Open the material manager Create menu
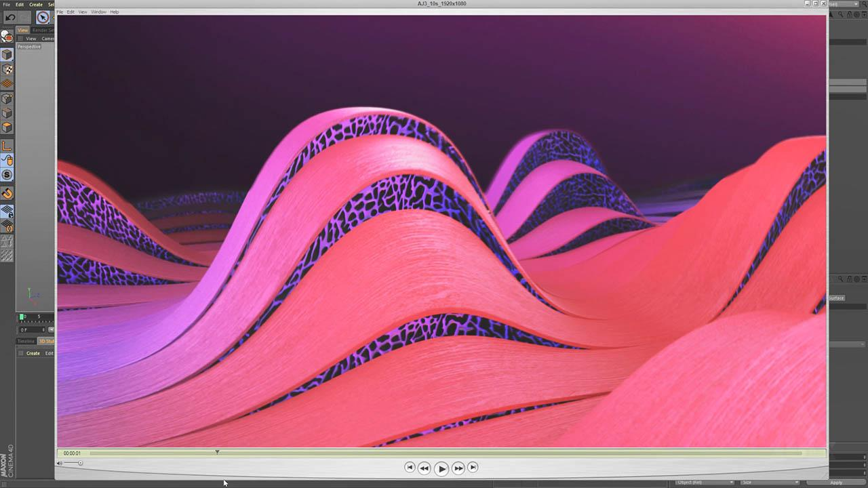This screenshot has width=868, height=488. [x=33, y=353]
